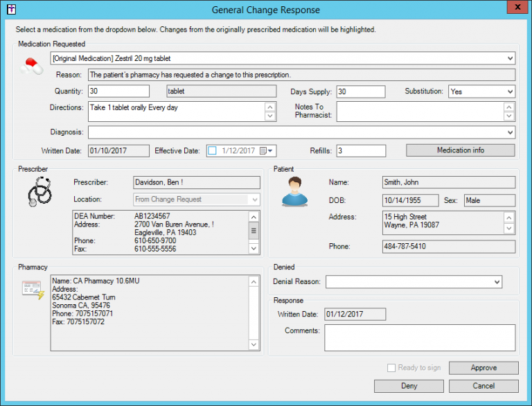This screenshot has width=532, height=406.
Task: Click the pharmacy prescription card icon
Action: [x=33, y=290]
